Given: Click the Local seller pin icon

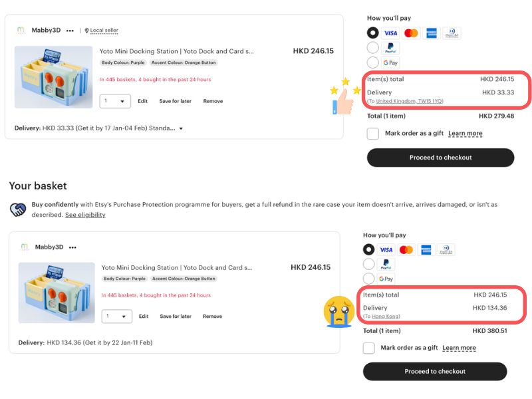Looking at the screenshot, I should point(86,31).
